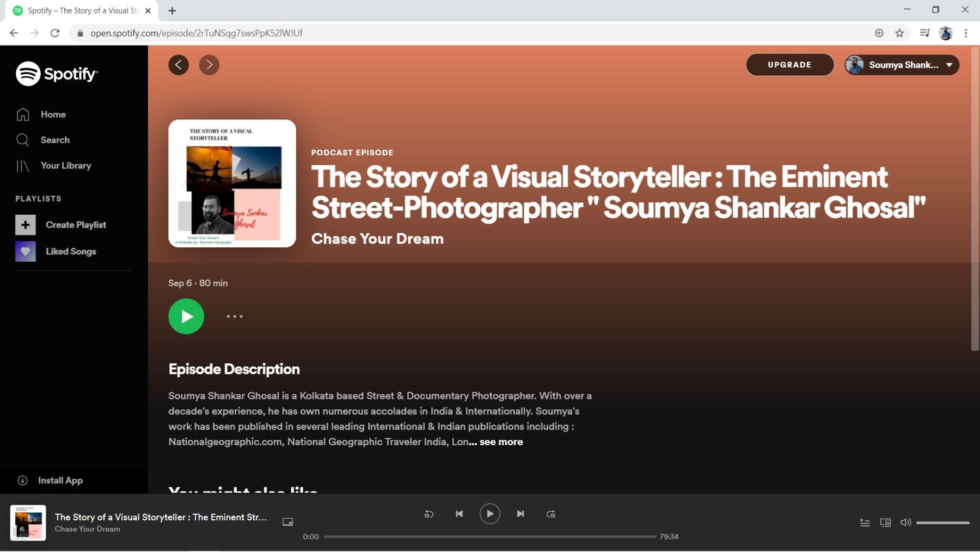This screenshot has height=552, width=980.
Task: Click the now-playing cover thumbnail
Action: 28,523
